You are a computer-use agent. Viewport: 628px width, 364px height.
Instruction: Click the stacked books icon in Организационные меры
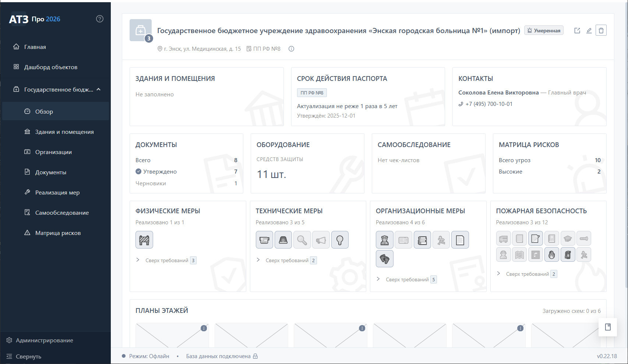422,240
